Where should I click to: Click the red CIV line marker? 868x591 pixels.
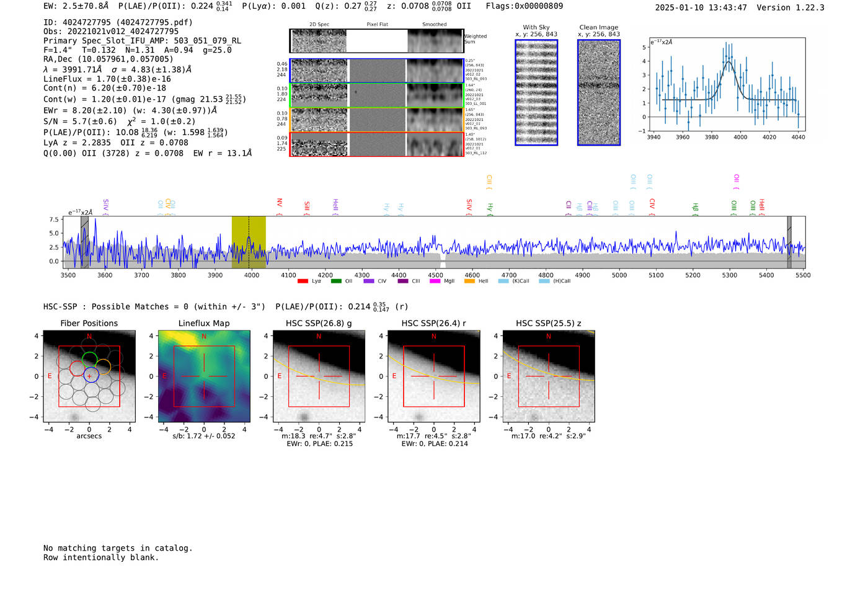652,207
